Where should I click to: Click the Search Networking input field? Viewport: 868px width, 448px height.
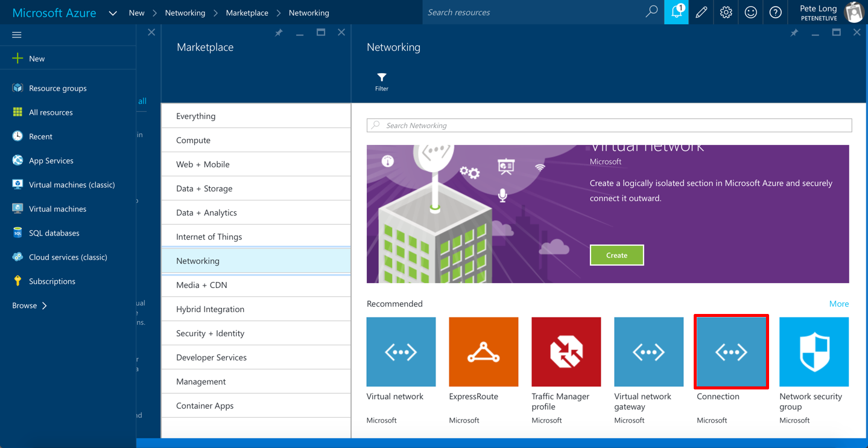(609, 125)
